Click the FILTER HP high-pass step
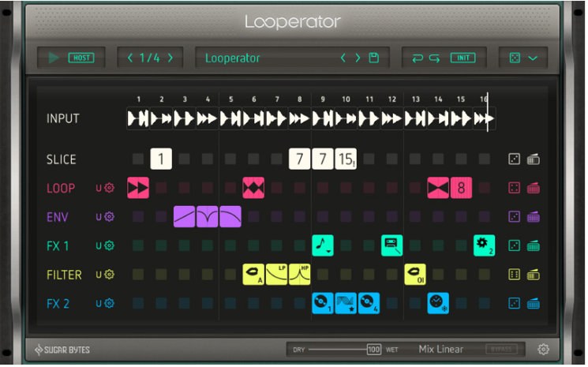588x367 pixels. (299, 275)
